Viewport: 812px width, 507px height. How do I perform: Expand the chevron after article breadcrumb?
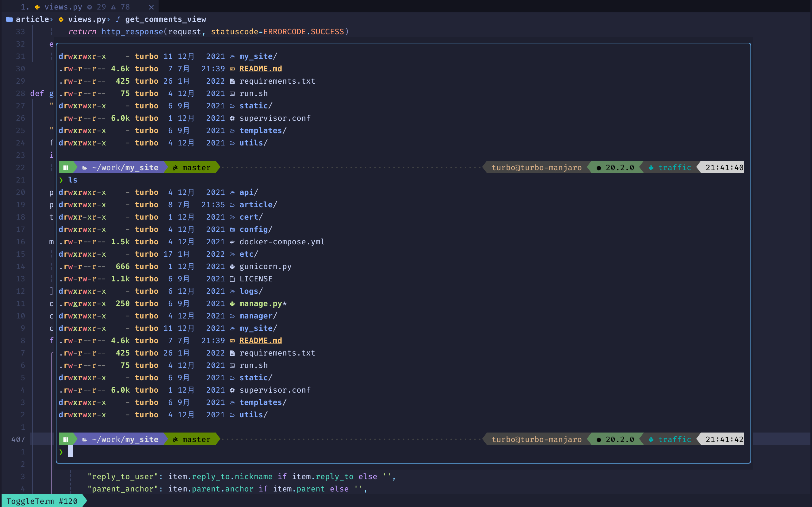click(x=51, y=19)
